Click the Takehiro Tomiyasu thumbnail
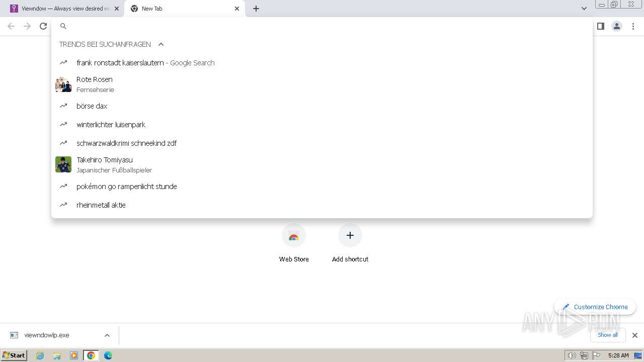The image size is (644, 362). (x=63, y=164)
